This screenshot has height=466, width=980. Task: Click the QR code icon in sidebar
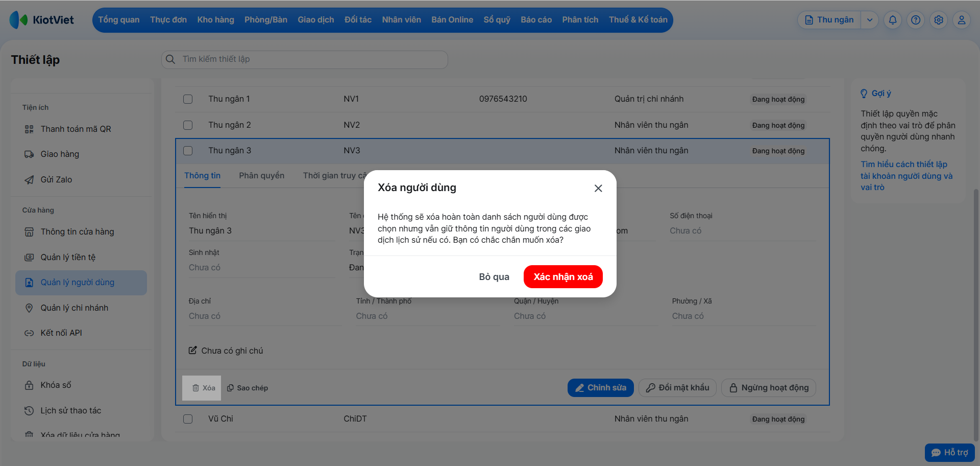point(29,129)
